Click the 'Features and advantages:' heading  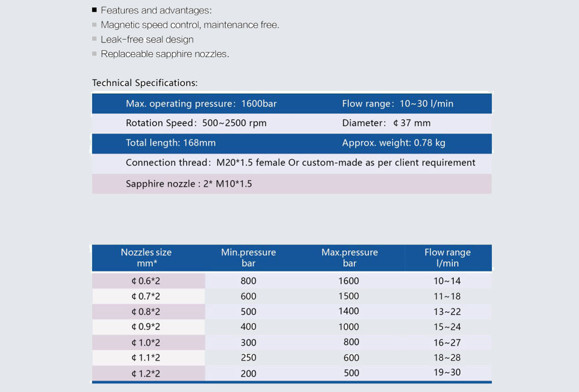coord(156,10)
